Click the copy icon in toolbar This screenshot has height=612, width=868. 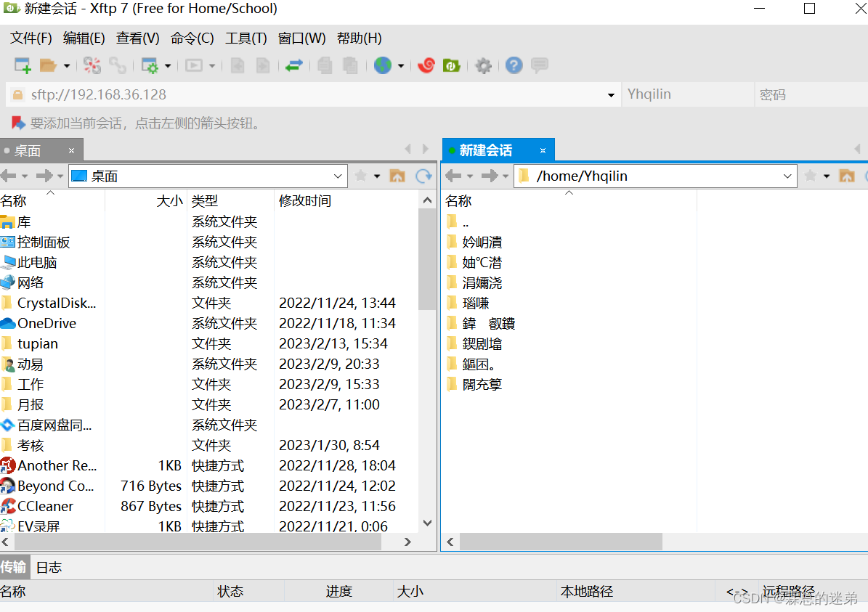(x=325, y=65)
